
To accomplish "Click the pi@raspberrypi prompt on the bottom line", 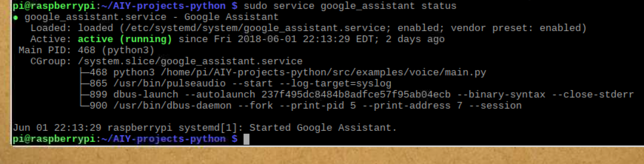I will pyautogui.click(x=54, y=139).
